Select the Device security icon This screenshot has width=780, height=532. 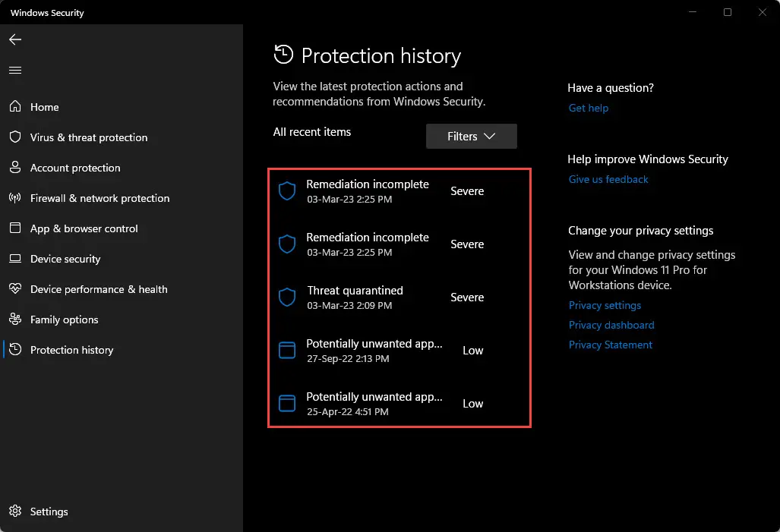click(14, 259)
